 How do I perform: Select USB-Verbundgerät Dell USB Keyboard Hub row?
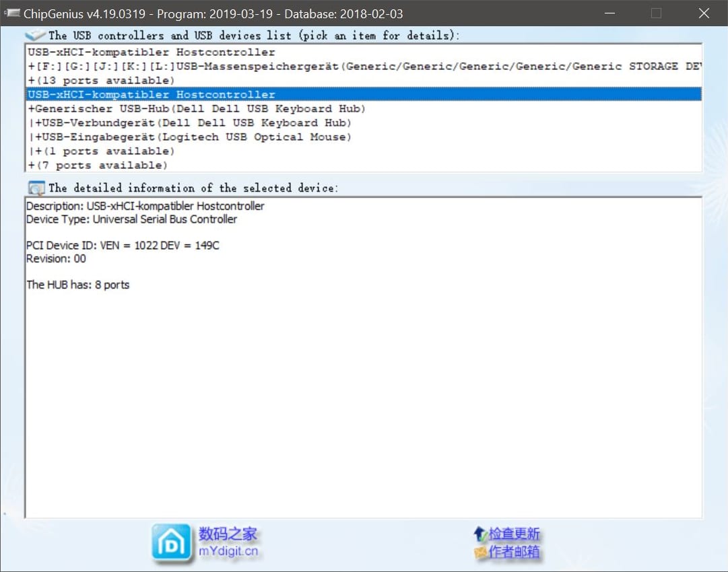tap(364, 123)
